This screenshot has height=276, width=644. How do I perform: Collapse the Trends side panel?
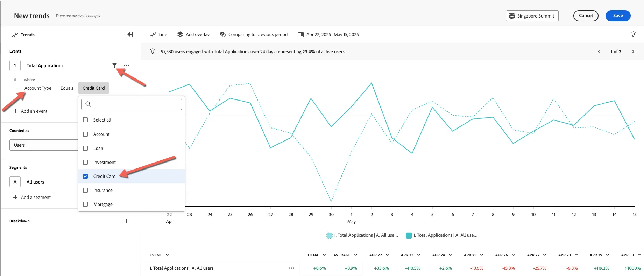point(130,34)
